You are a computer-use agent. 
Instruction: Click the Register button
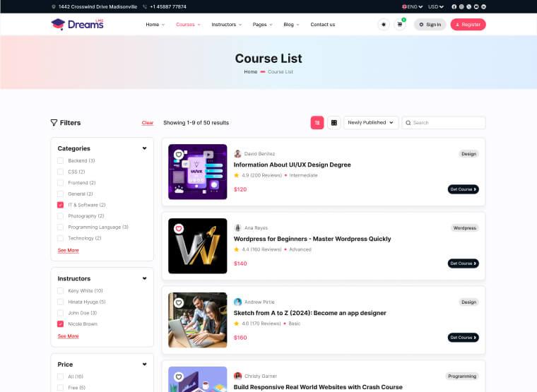468,25
